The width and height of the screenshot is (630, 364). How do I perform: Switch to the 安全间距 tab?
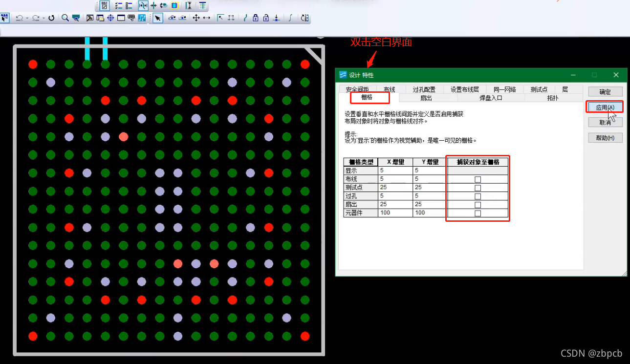[357, 89]
